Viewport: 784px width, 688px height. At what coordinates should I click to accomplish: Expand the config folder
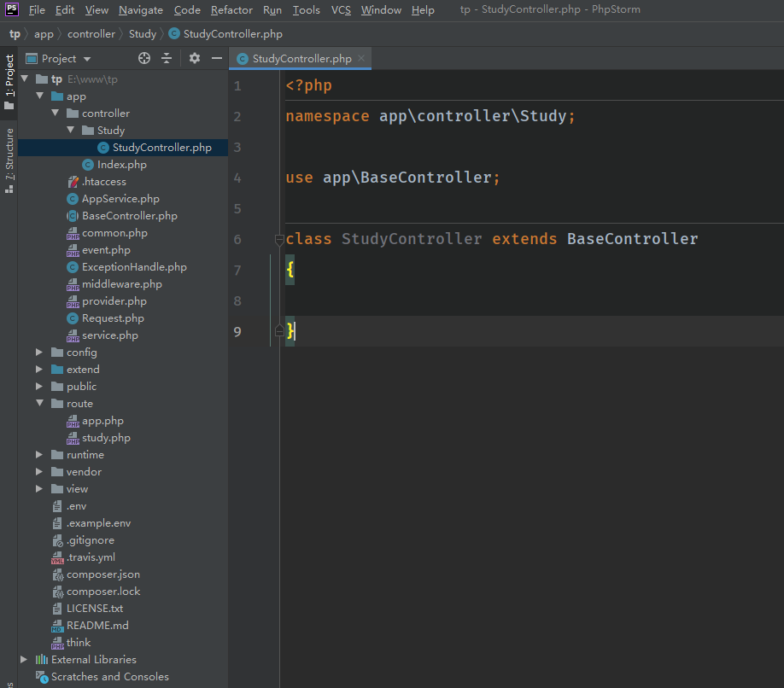tap(39, 353)
